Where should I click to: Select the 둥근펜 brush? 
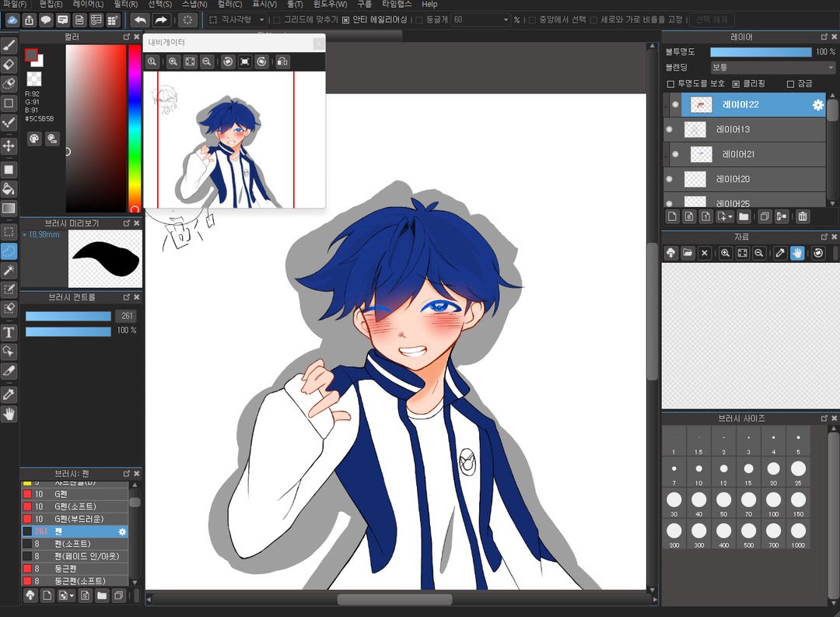tap(75, 569)
